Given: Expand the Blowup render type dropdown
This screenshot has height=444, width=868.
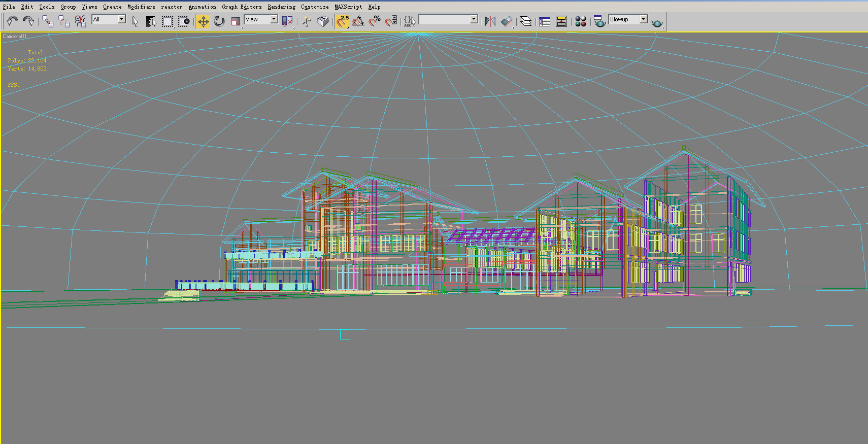Looking at the screenshot, I should (643, 19).
